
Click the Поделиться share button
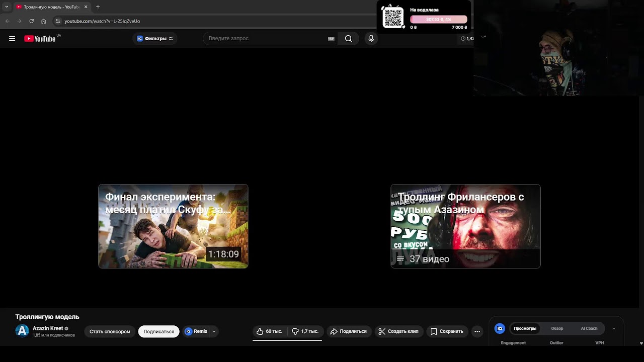(348, 331)
